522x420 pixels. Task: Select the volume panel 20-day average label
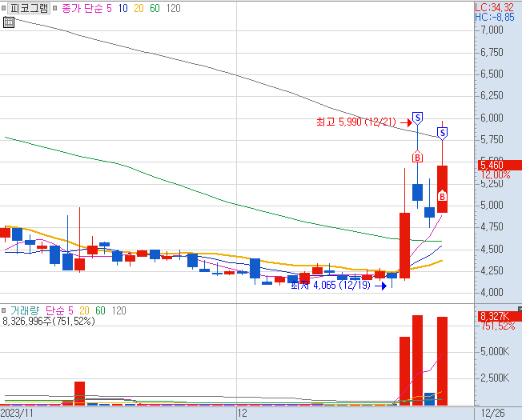[84, 310]
